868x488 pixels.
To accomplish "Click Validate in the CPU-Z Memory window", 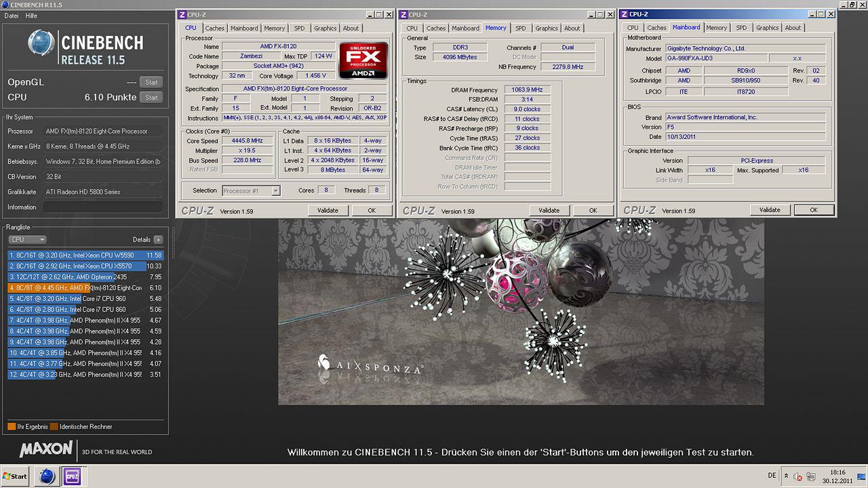I will pos(549,210).
